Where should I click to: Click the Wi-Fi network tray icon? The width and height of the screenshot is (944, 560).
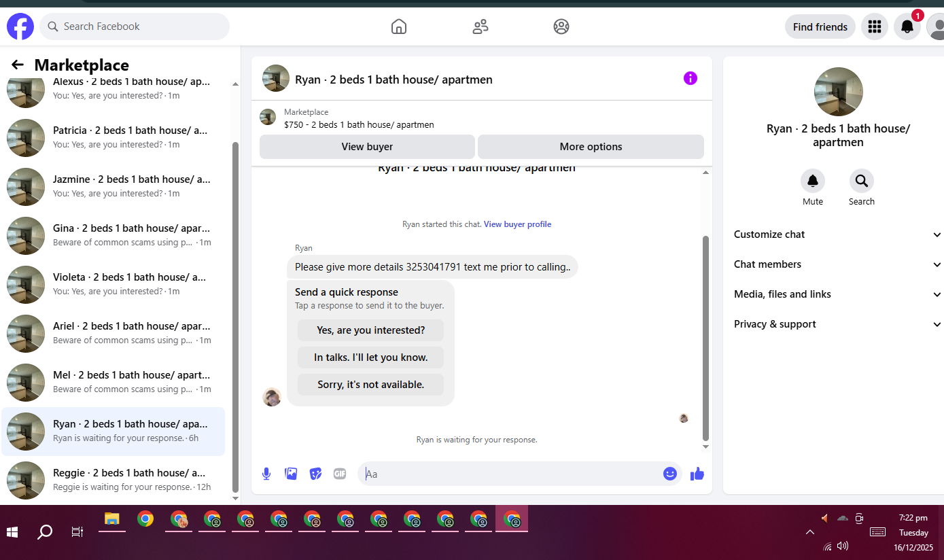827,546
